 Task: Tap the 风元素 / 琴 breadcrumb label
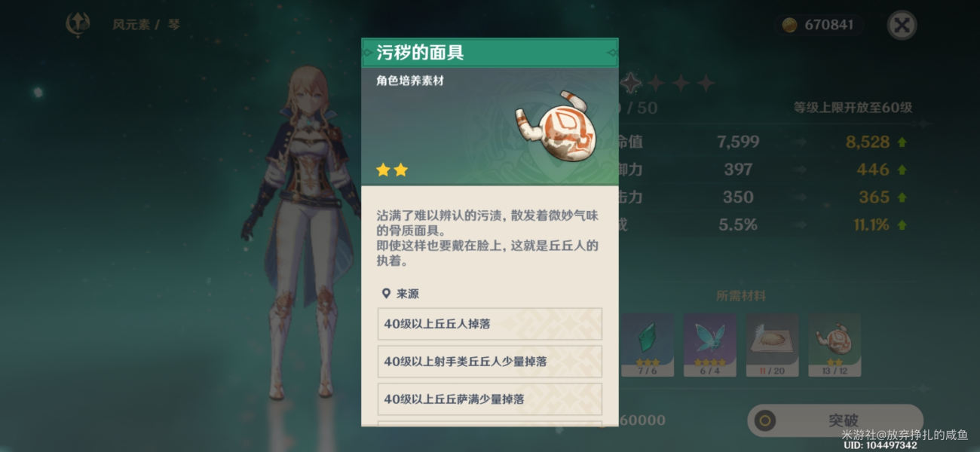[x=146, y=25]
